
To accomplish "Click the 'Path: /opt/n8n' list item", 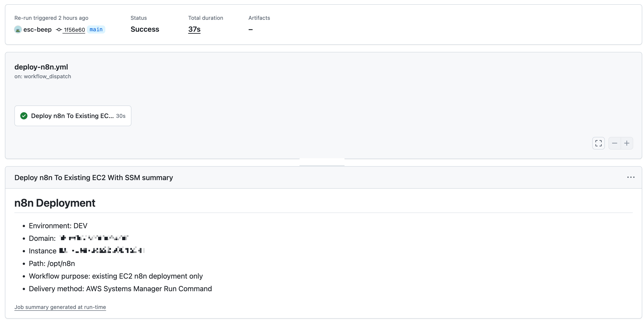I will [52, 264].
